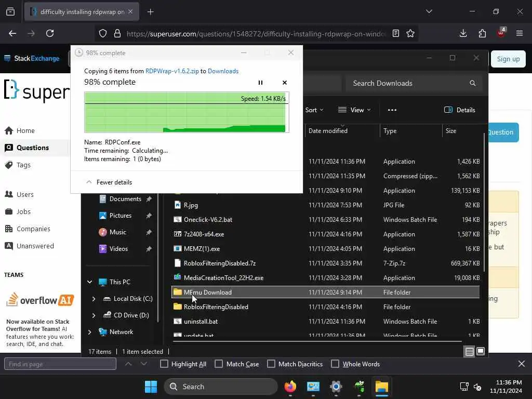Sort by Date modified column
Image resolution: width=532 pixels, height=399 pixels.
point(342,130)
